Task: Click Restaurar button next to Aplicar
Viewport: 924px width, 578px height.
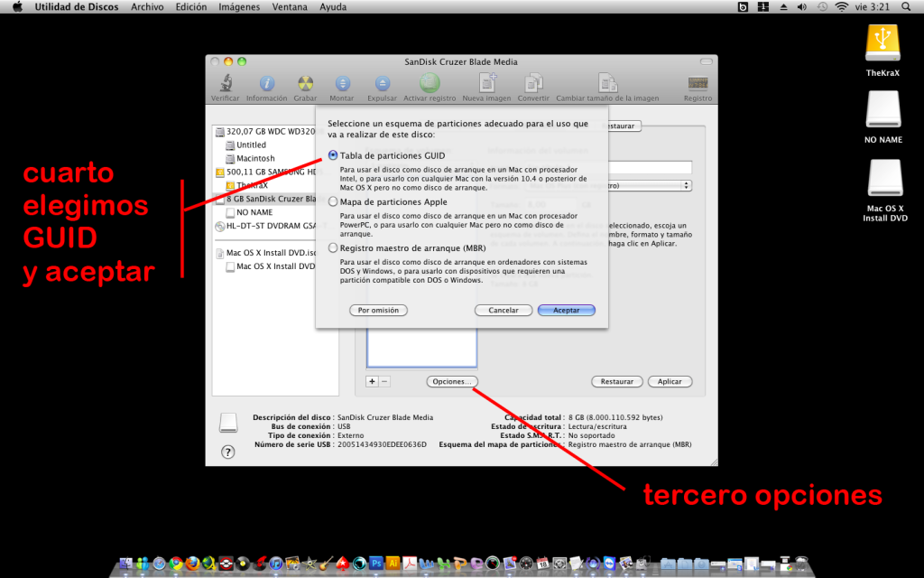Action: click(x=617, y=382)
